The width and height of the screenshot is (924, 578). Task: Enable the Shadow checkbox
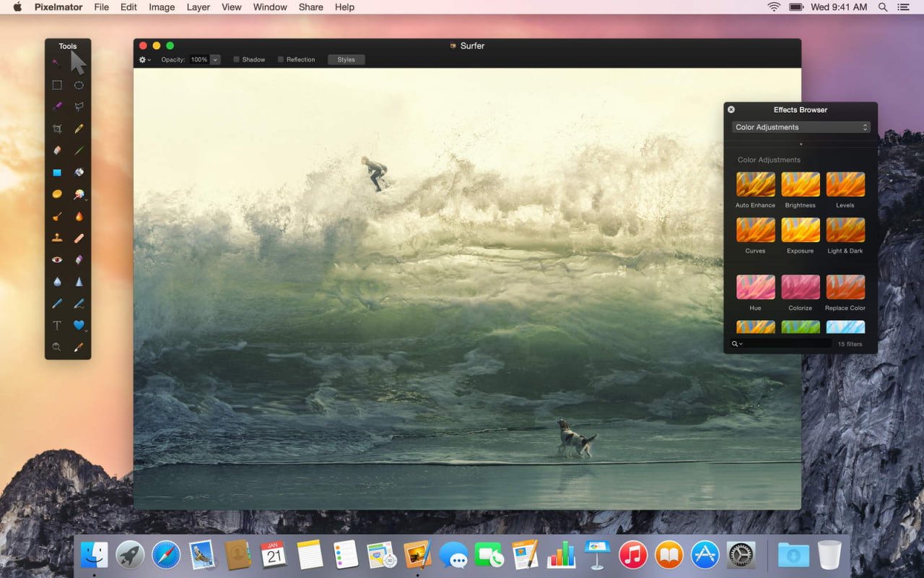(x=235, y=59)
